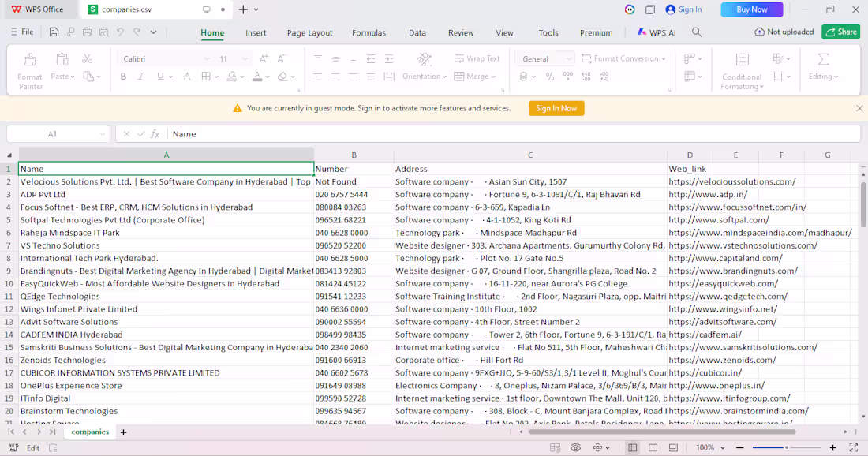Toggle eye protection mode icon
Viewport: 868px width, 456px height.
pyautogui.click(x=576, y=447)
